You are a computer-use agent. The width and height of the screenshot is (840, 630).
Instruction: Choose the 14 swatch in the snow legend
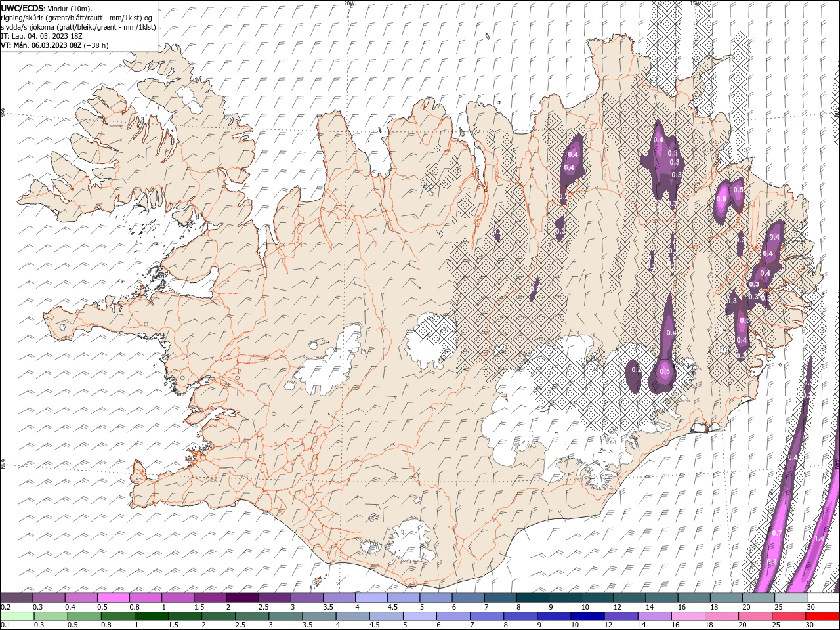(662, 598)
